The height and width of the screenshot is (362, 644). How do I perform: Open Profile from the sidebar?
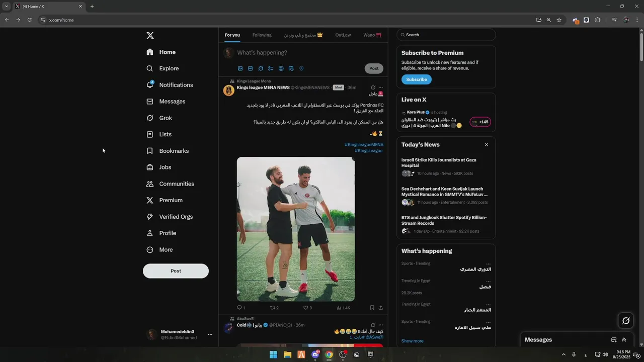click(162, 233)
